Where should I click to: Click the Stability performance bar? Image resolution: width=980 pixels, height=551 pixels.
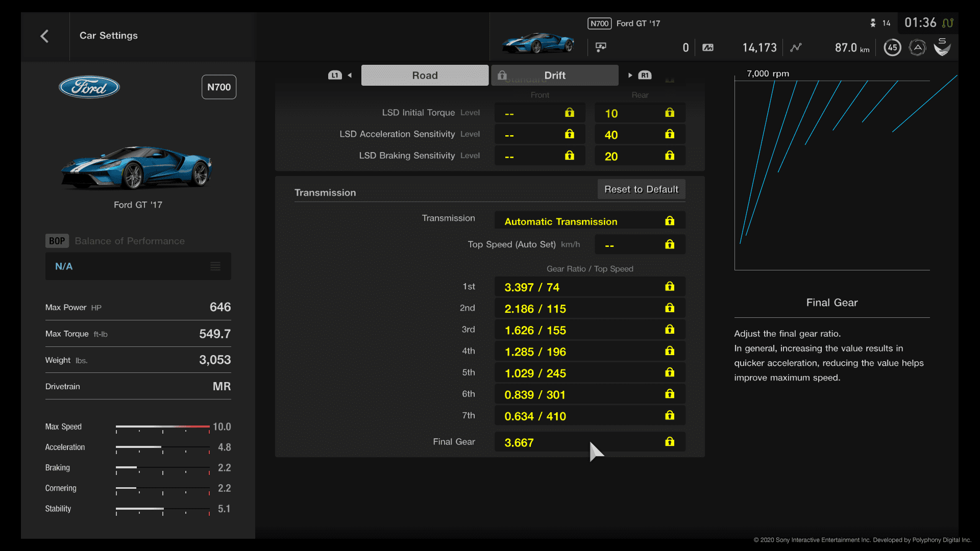(x=163, y=510)
